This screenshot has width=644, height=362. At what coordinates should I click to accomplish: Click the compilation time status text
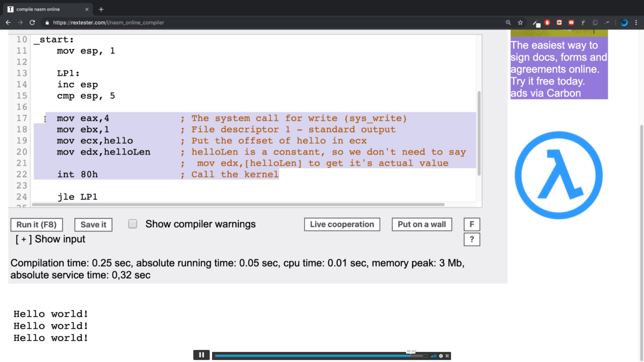point(237,269)
